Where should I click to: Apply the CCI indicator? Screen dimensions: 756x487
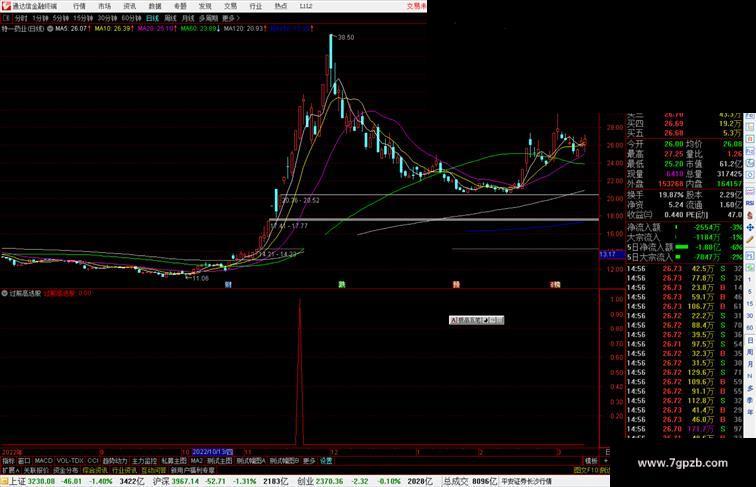93,461
